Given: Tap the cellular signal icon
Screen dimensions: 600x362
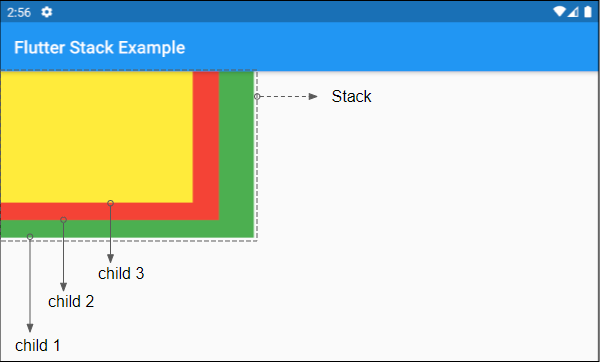Looking at the screenshot, I should pos(573,12).
